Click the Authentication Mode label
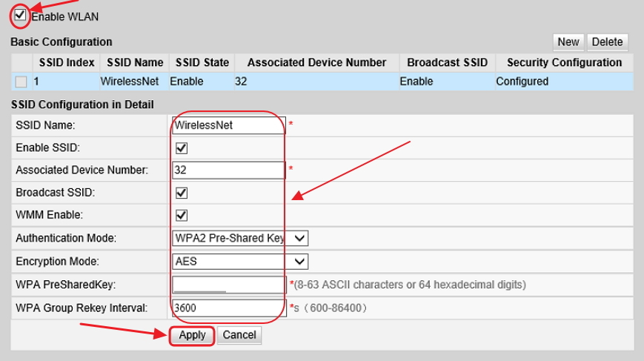The width and height of the screenshot is (644, 361). pyautogui.click(x=66, y=238)
